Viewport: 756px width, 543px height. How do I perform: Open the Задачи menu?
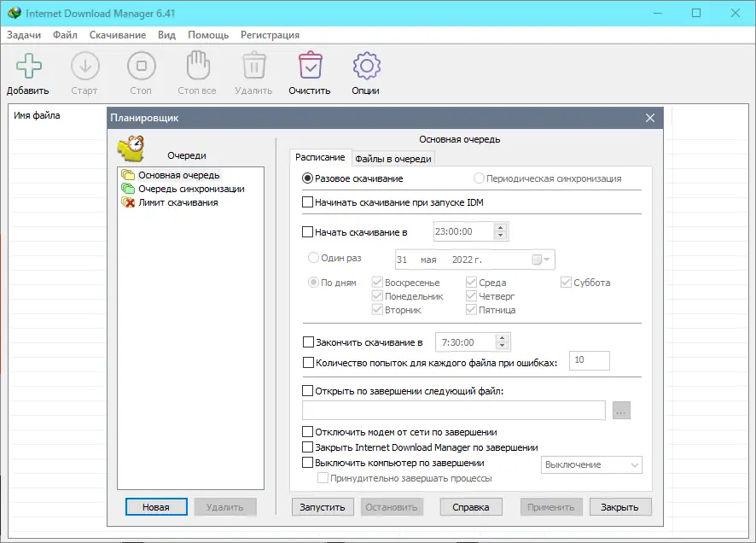pyautogui.click(x=24, y=35)
